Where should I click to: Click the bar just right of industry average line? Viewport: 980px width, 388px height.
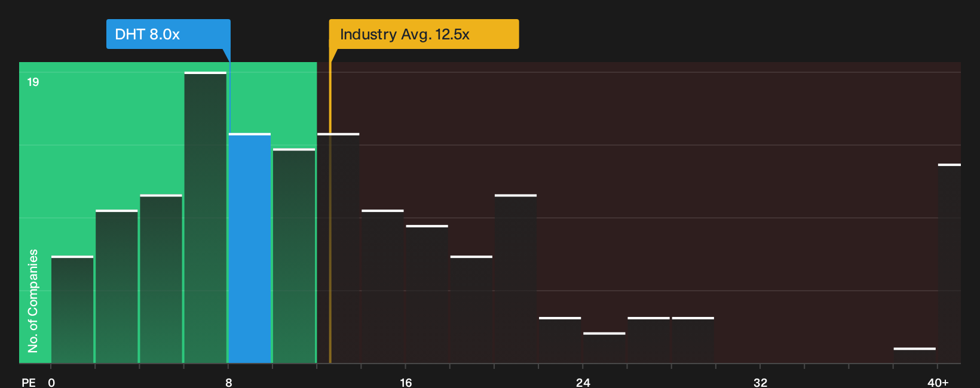338,248
